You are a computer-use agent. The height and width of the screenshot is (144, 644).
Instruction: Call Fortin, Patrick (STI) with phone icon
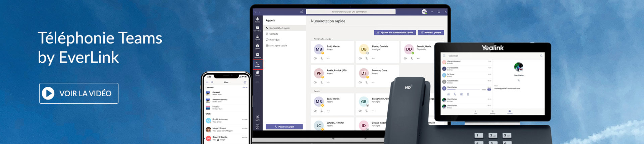click(321, 82)
